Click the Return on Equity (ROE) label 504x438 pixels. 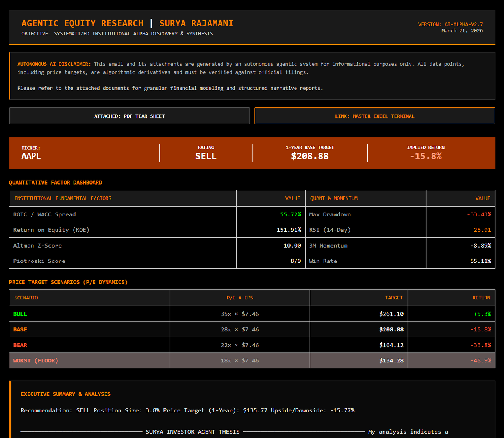click(51, 230)
